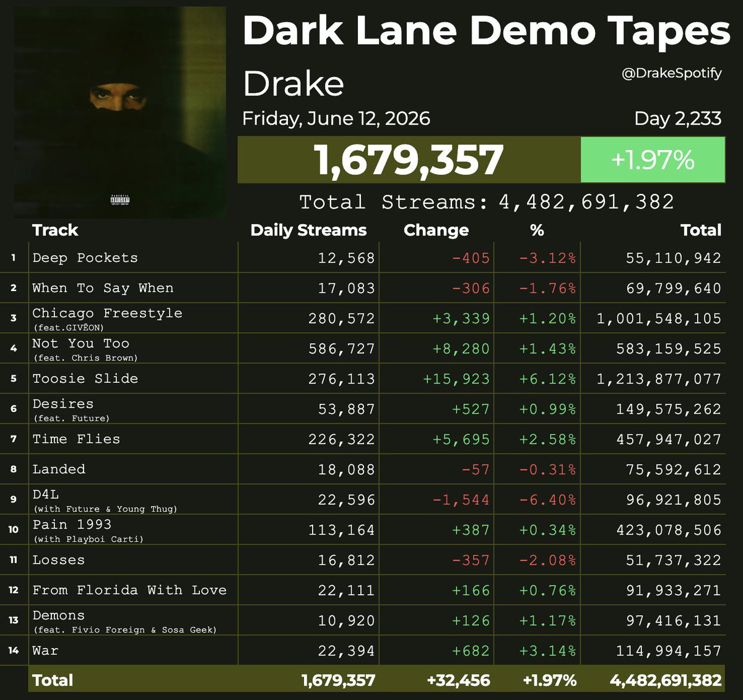743x700 pixels.
Task: Select the Toosie Slide track name
Action: 85,378
